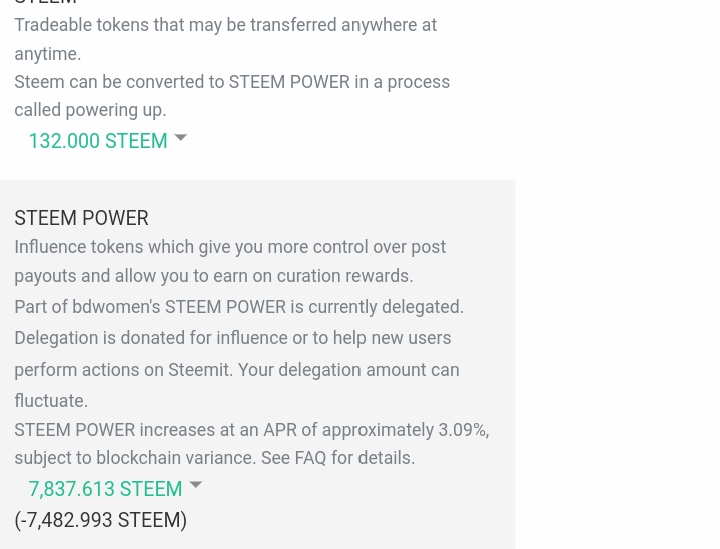Image resolution: width=720 pixels, height=549 pixels.
Task: Open the 132.000 STEEM balance menu
Action: 98,141
